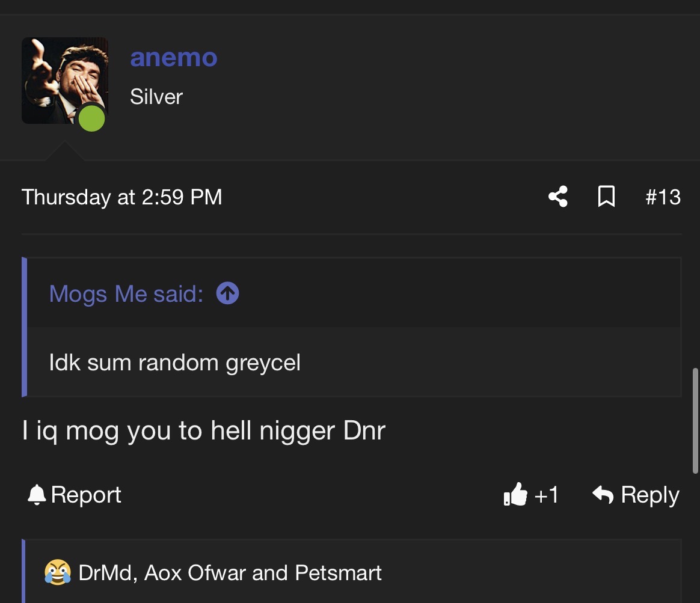This screenshot has width=700, height=603.
Task: Like the post with the thumbs-up icon
Action: click(515, 495)
